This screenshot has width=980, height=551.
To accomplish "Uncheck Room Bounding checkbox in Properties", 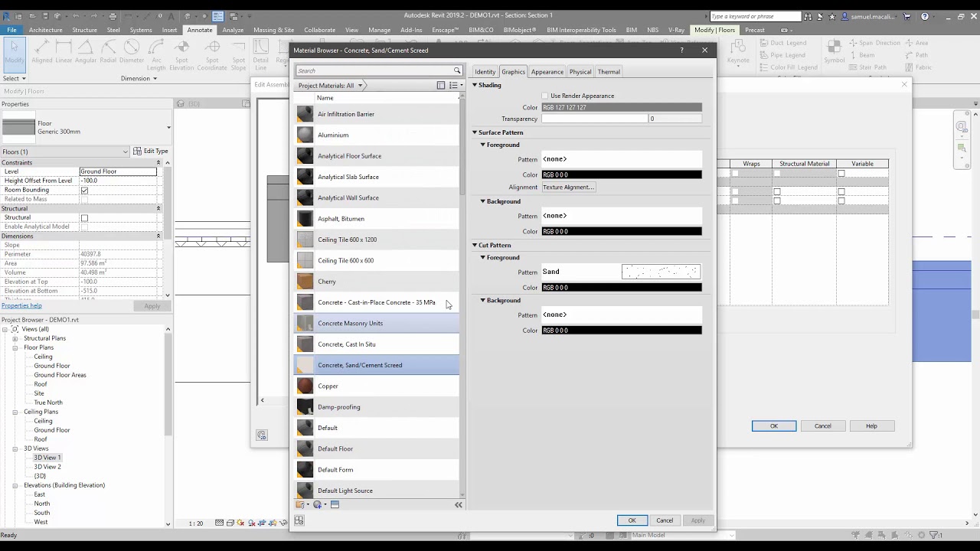I will 84,190.
